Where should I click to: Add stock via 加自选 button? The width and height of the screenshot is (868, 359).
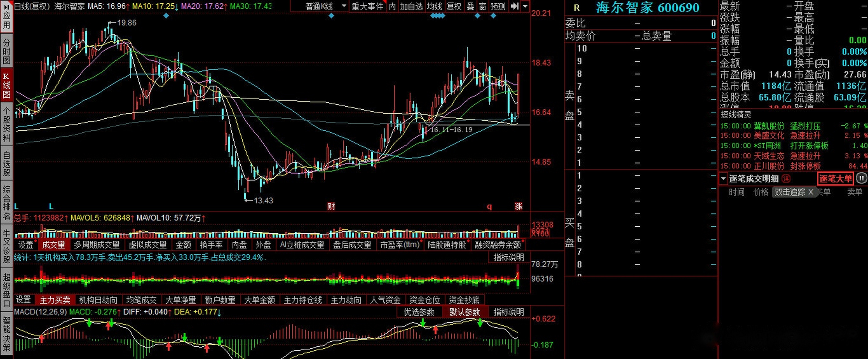click(x=411, y=6)
